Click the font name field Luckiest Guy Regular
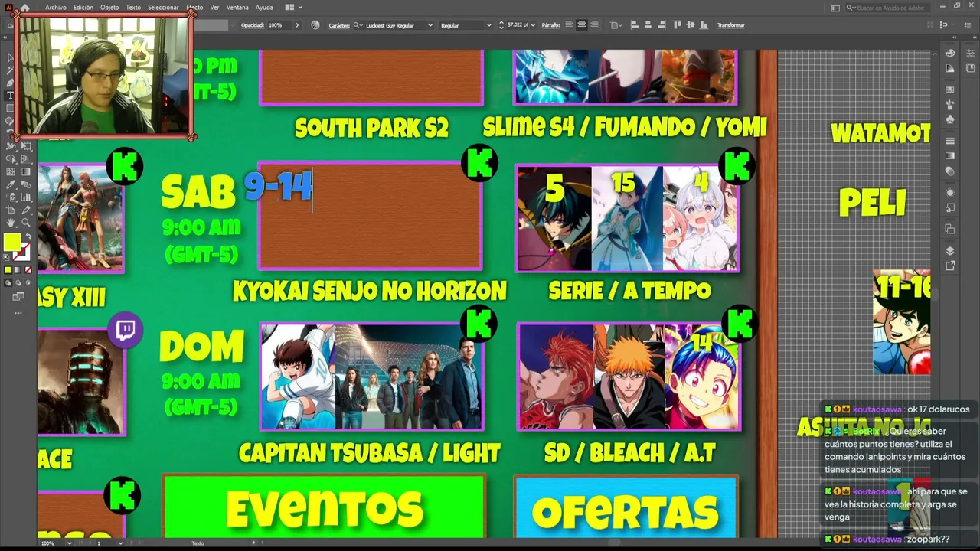This screenshot has width=980, height=551. 394,25
